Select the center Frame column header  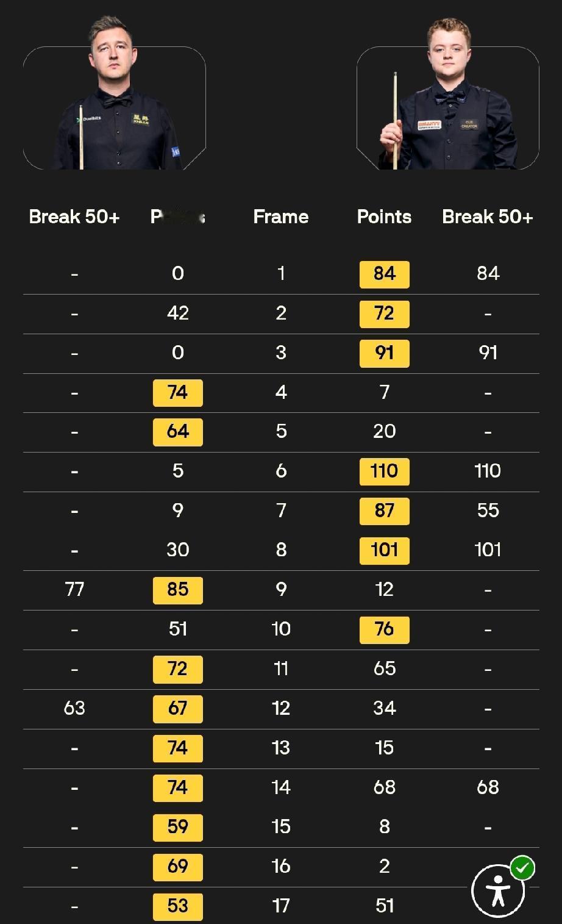(x=281, y=217)
